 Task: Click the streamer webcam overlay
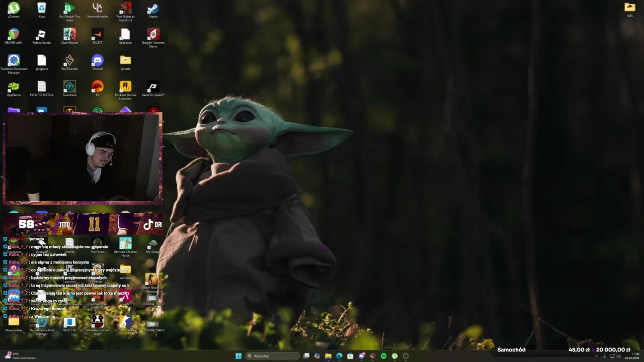click(83, 158)
